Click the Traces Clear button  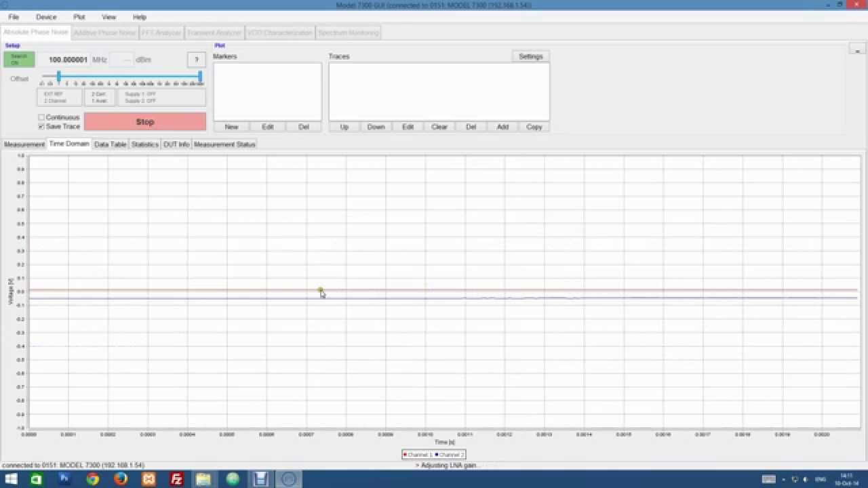[x=439, y=127]
